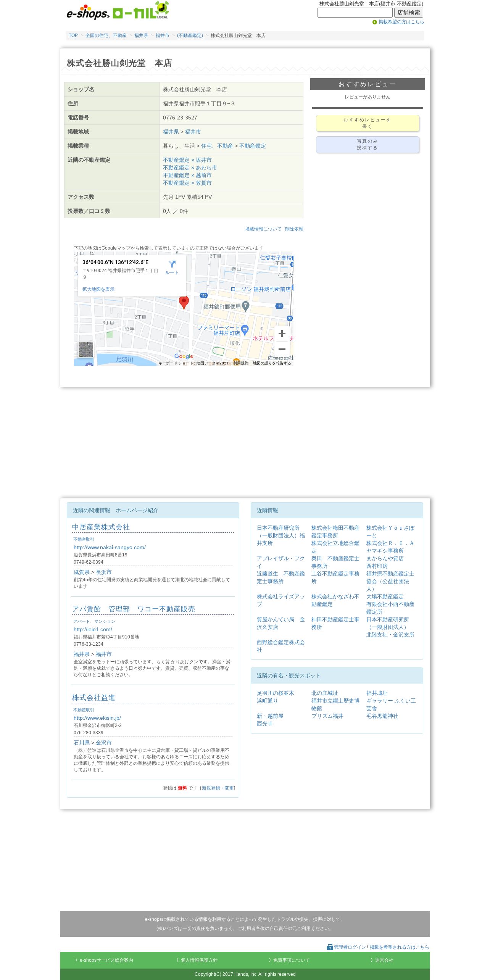This screenshot has width=490, height=980.
Task: Click address 福井県福井市照手１丁目９−３
Action: click(x=199, y=103)
